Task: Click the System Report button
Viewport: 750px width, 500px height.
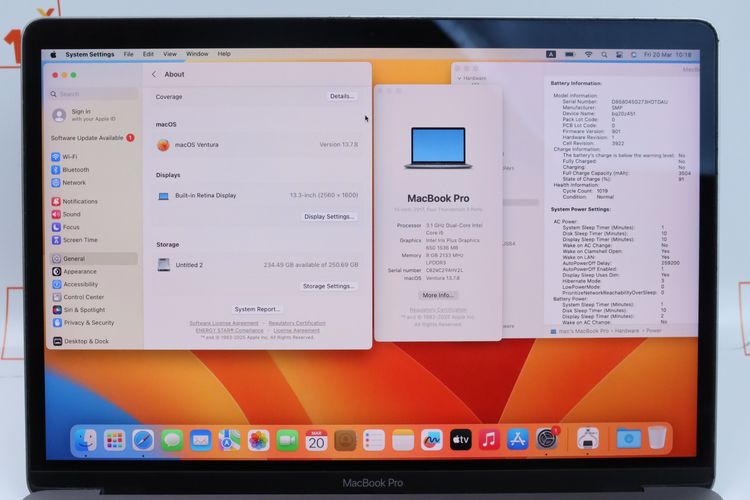Action: pos(257,309)
